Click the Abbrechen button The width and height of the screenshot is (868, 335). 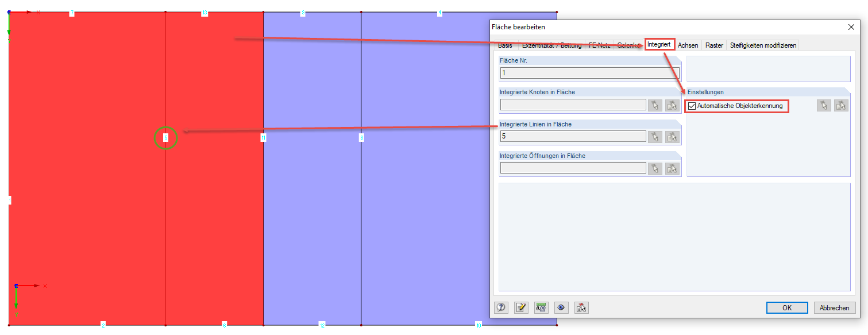[x=834, y=308]
